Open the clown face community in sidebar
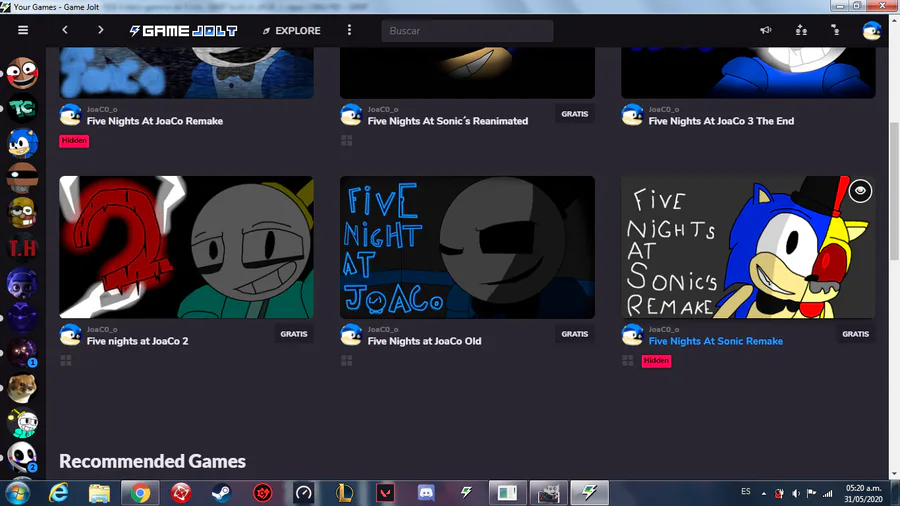The image size is (900, 506). 22,73
